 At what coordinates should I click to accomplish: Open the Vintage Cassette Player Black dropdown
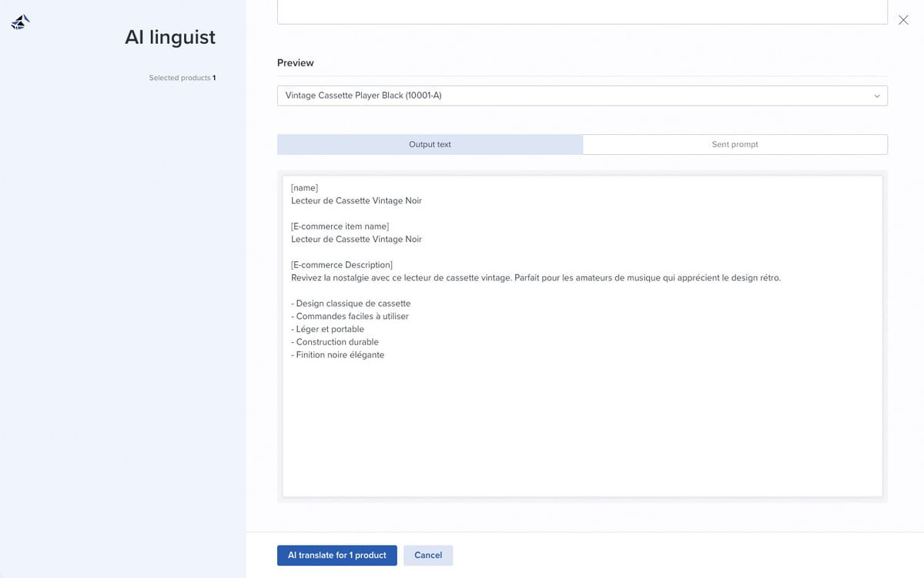pyautogui.click(x=582, y=96)
